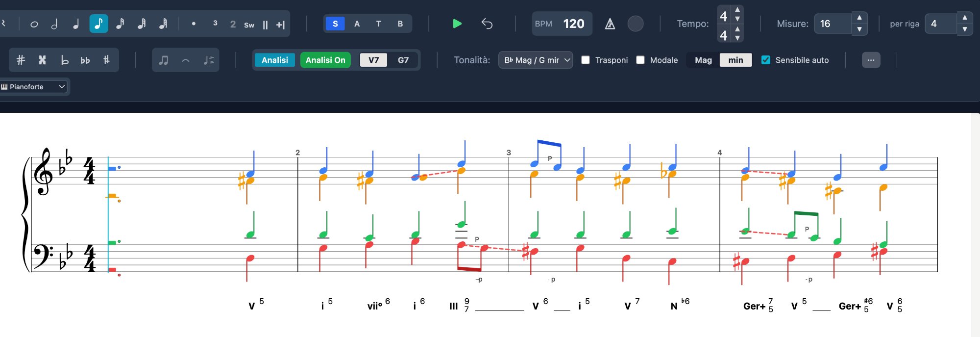Select the sixteenth note duration
Viewport: 980px width, 337px height.
click(x=120, y=24)
